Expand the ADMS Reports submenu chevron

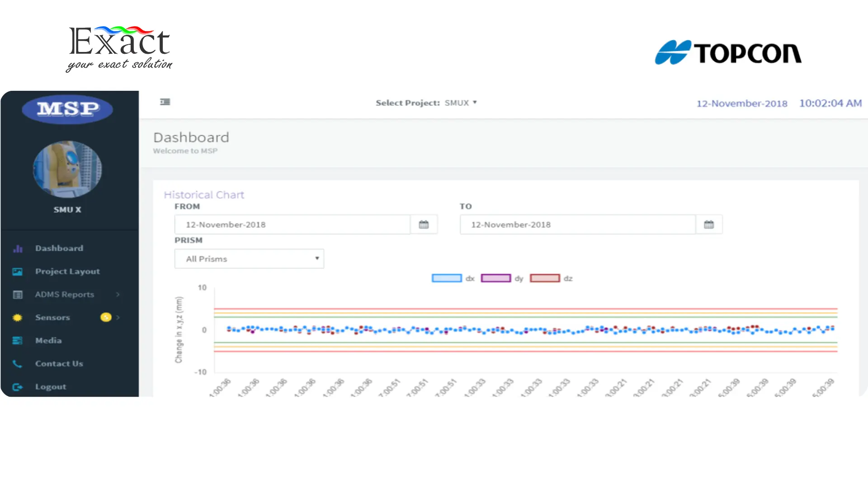(118, 295)
